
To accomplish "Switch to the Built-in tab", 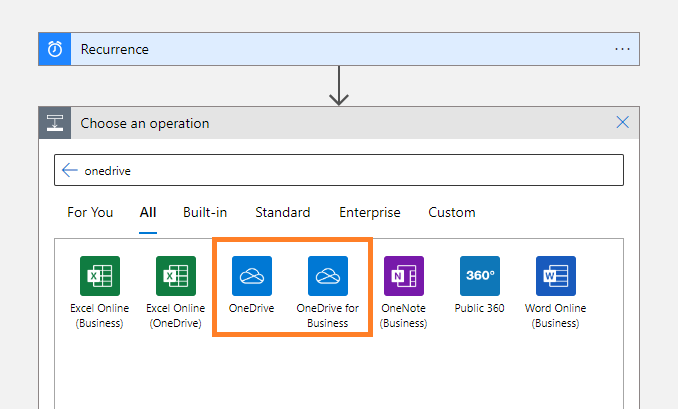I will point(205,212).
